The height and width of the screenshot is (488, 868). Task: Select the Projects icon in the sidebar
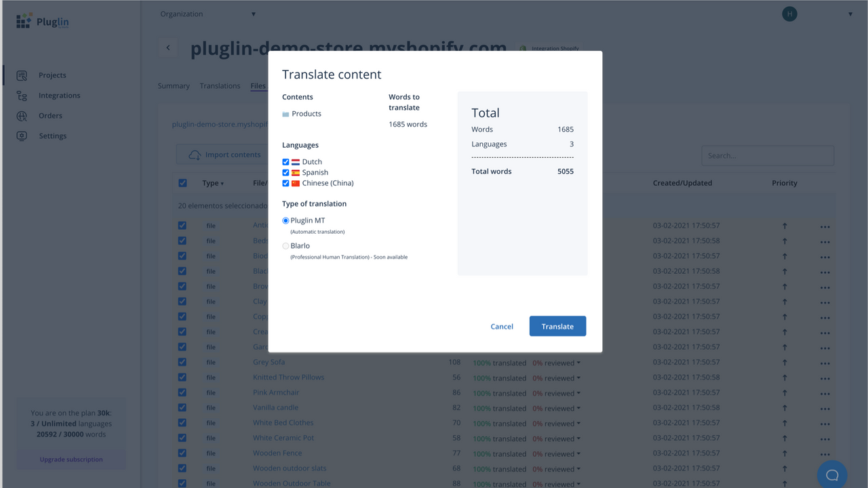pyautogui.click(x=23, y=75)
